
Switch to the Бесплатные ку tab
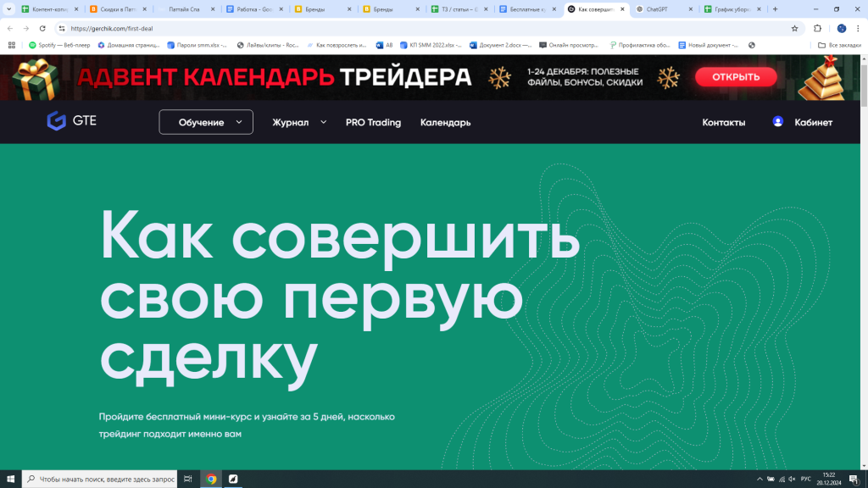click(526, 9)
